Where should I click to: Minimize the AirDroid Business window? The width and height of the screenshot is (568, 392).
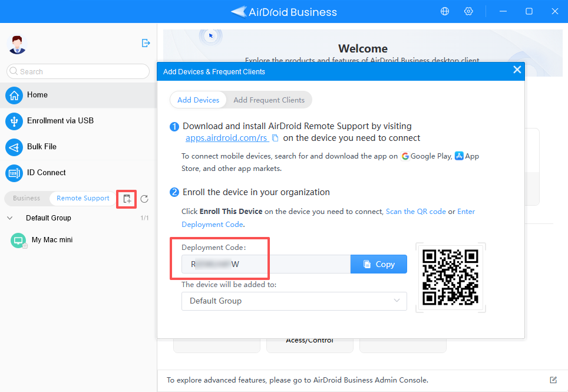point(503,11)
